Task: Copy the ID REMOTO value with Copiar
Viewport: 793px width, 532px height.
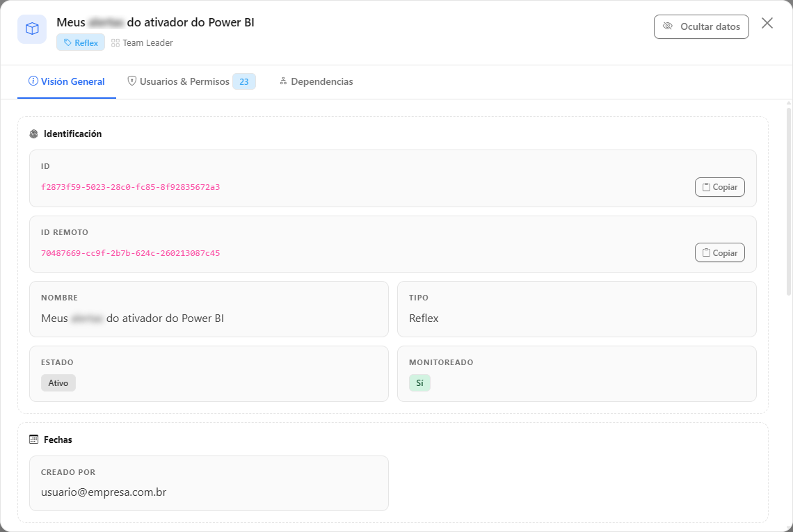Action: click(720, 253)
